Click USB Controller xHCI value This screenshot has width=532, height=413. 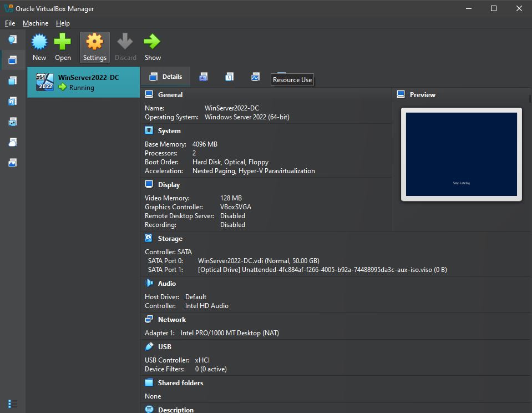202,360
